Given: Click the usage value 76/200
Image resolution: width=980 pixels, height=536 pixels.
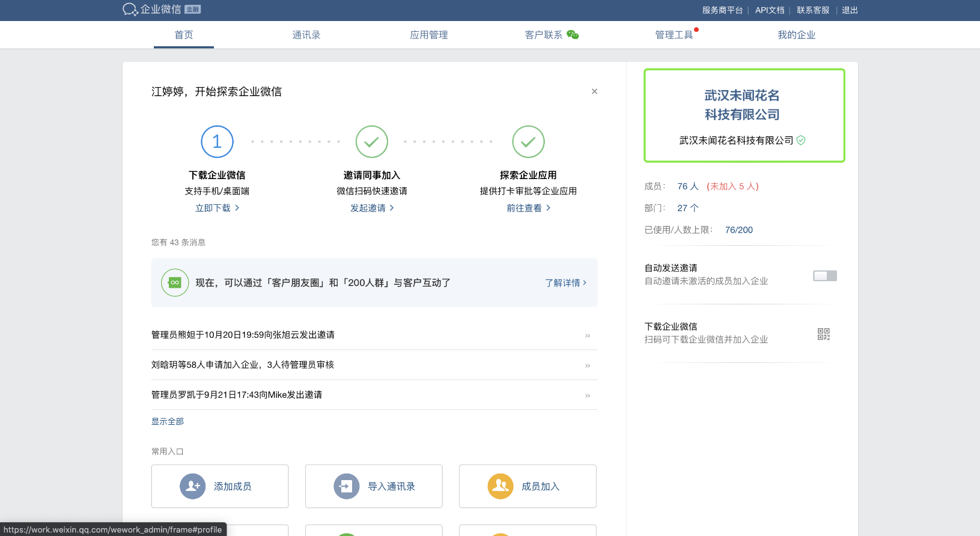Looking at the screenshot, I should pyautogui.click(x=739, y=230).
